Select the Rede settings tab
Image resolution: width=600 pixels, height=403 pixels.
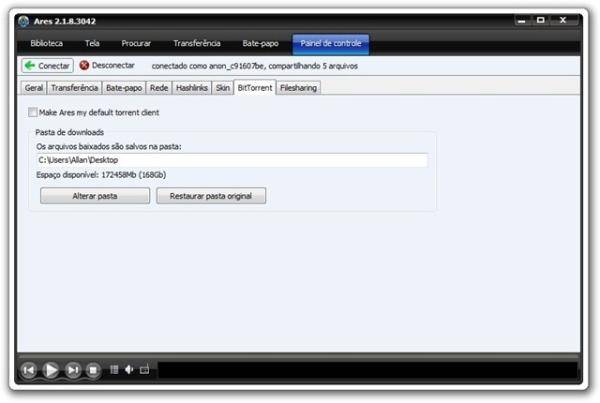tap(159, 88)
